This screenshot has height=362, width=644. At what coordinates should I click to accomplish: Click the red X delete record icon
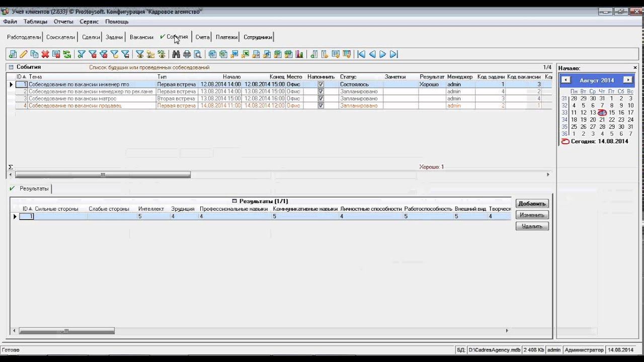pyautogui.click(x=45, y=54)
